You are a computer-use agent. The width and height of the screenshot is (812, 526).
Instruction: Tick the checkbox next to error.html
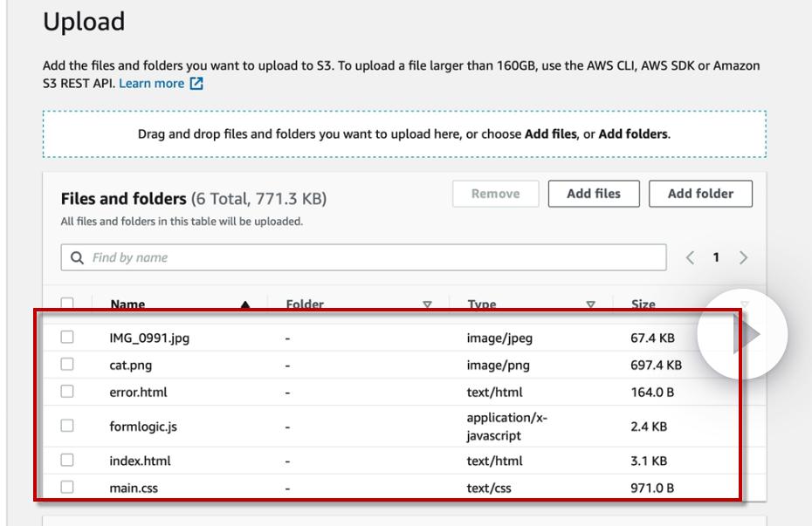click(67, 392)
